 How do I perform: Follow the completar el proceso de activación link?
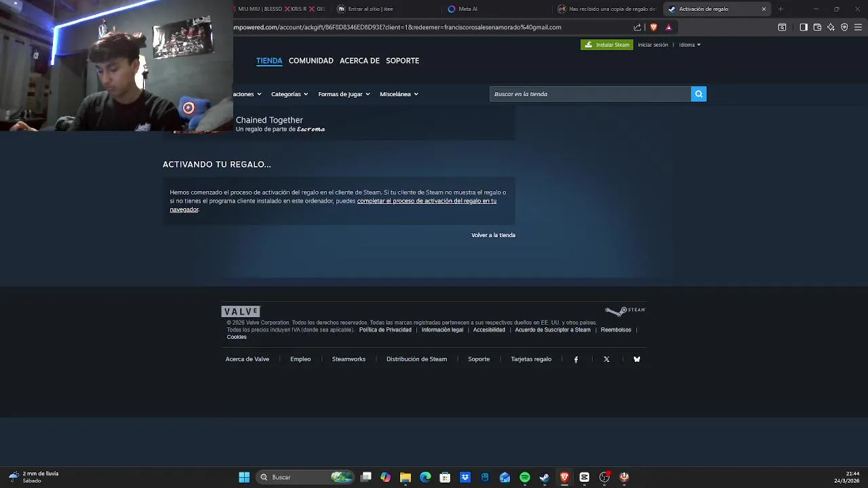point(427,201)
